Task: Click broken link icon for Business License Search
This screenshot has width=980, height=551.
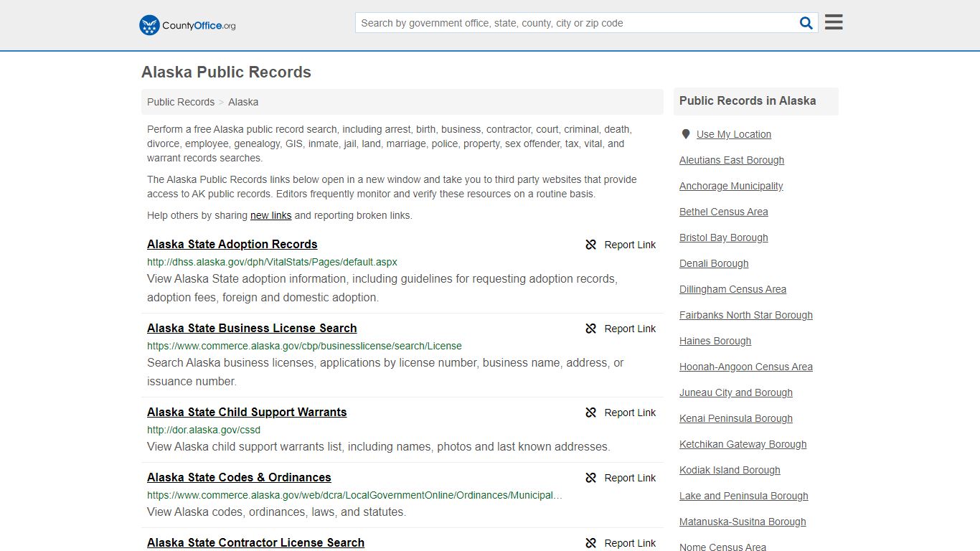Action: coord(591,329)
